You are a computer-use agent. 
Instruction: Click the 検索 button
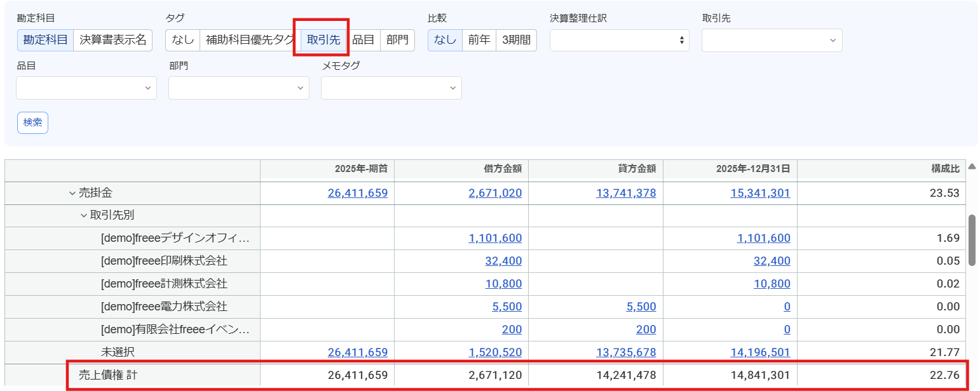[x=32, y=123]
